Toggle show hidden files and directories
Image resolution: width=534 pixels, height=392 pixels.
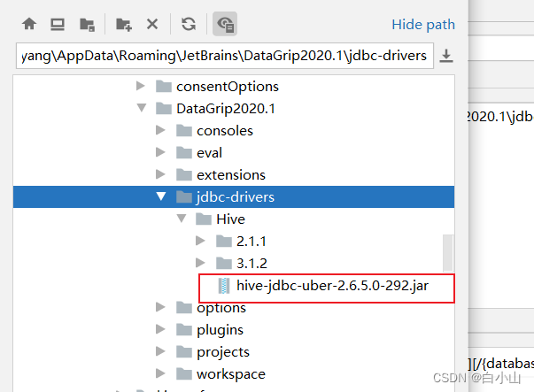[225, 24]
